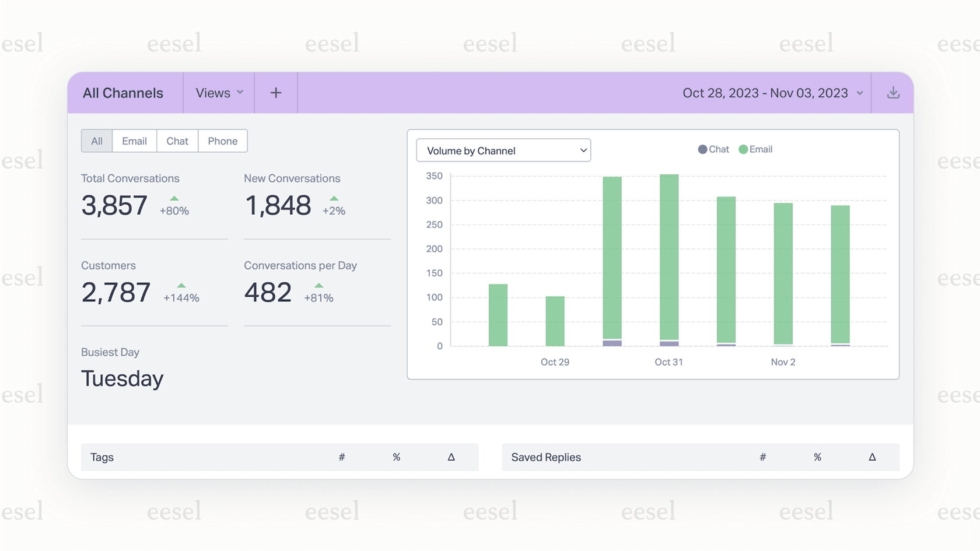
Task: Click the Δ header in the Tags table
Action: 450,457
